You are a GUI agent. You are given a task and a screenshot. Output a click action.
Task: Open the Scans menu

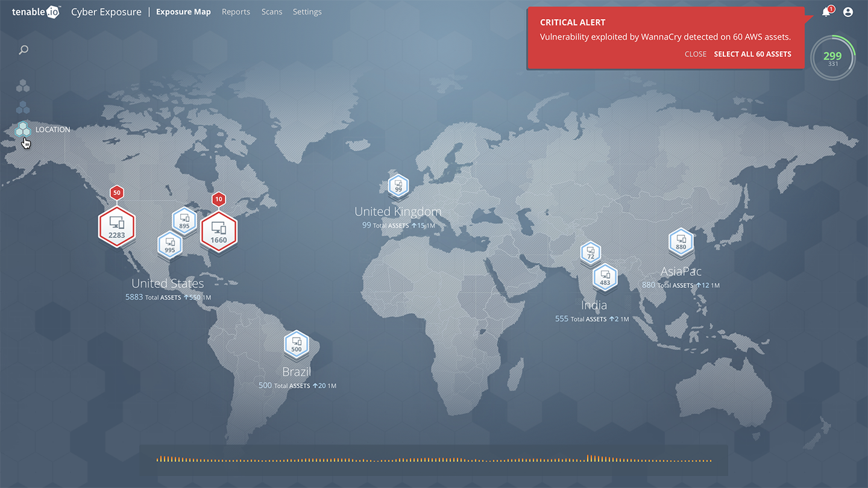(x=272, y=12)
